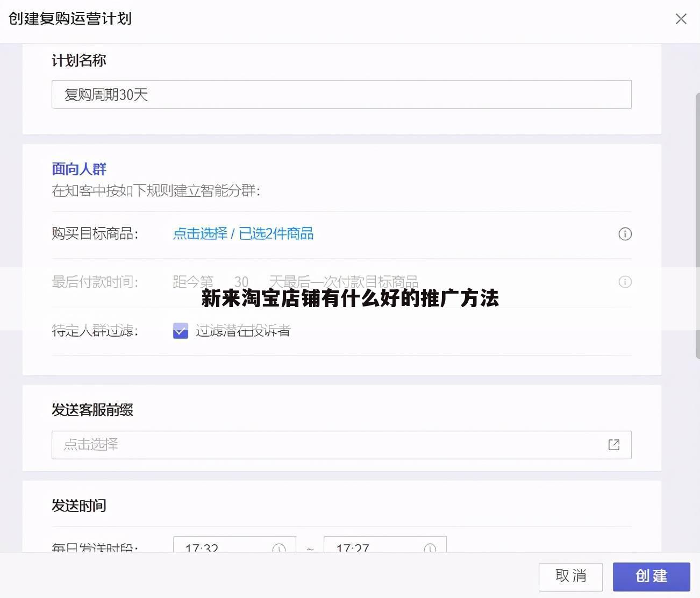Click the dialog vertical scrollbar

pyautogui.click(x=697, y=226)
